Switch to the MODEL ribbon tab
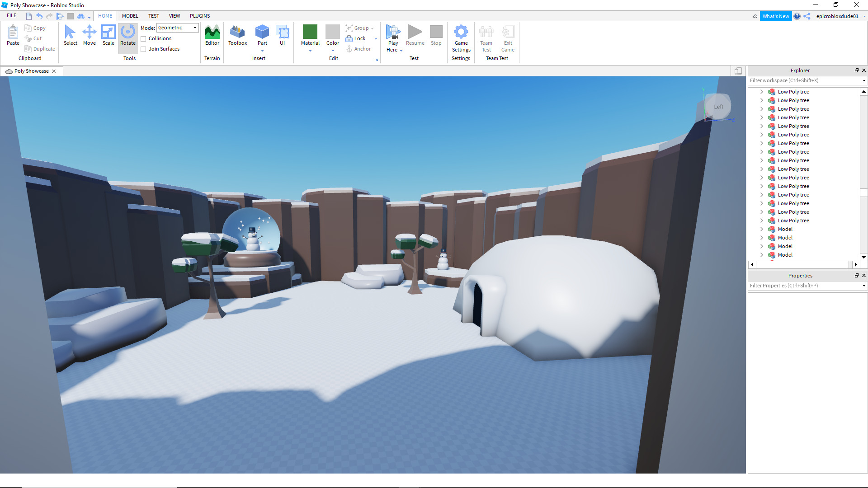Screen dimensions: 868x488 (x=130, y=16)
